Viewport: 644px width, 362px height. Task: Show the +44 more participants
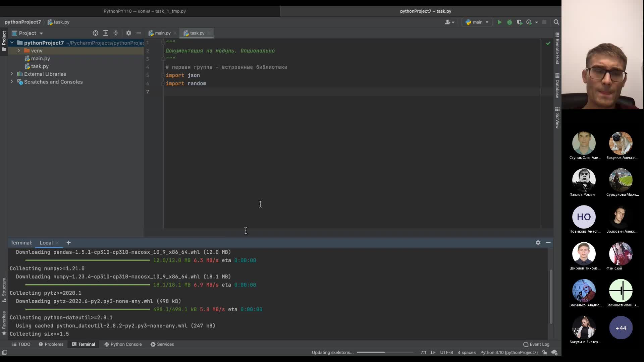click(x=621, y=328)
